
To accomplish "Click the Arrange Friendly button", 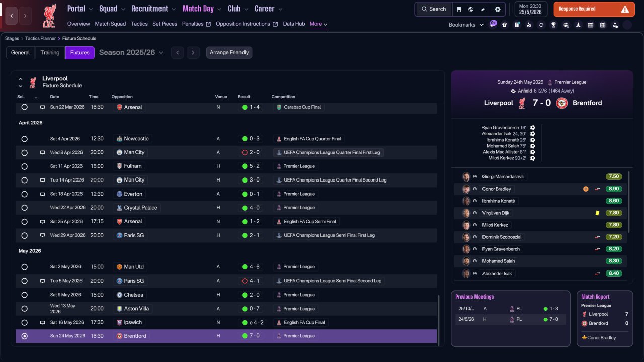I will (229, 52).
